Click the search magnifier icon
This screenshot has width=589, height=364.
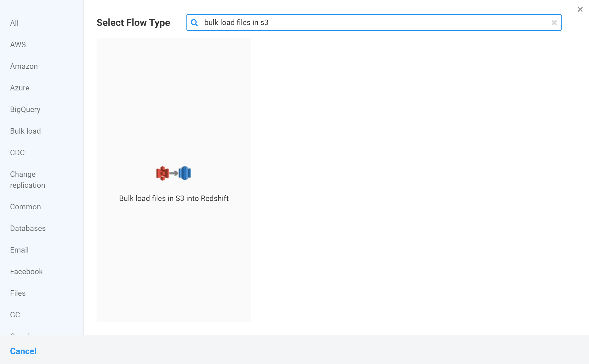(195, 22)
